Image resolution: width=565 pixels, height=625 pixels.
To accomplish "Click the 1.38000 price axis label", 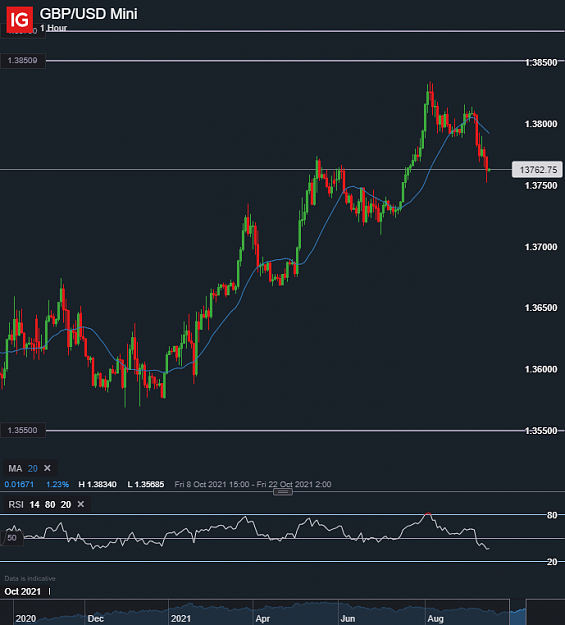I will pos(541,124).
